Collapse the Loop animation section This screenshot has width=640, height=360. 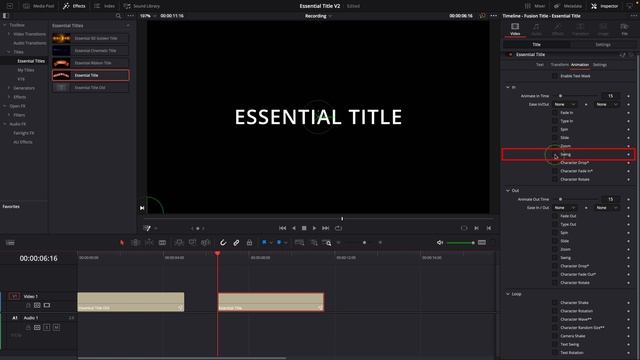[x=508, y=294]
